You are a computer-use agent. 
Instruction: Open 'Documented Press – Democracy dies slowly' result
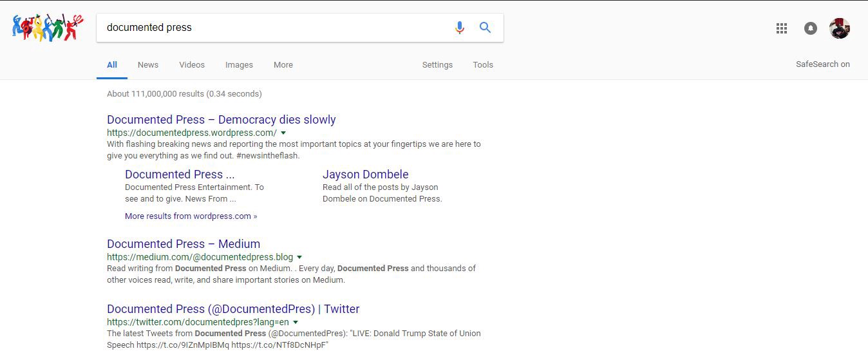coord(222,120)
